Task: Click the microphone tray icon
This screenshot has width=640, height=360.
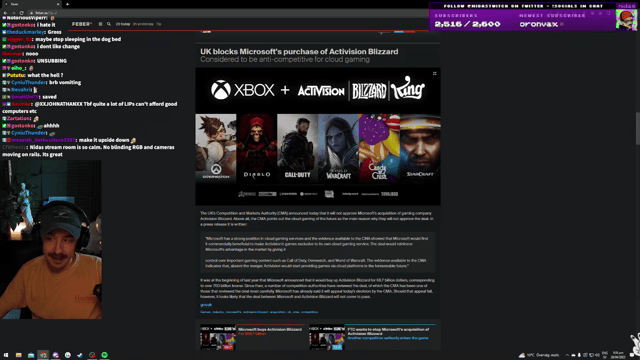Action: click(579, 355)
